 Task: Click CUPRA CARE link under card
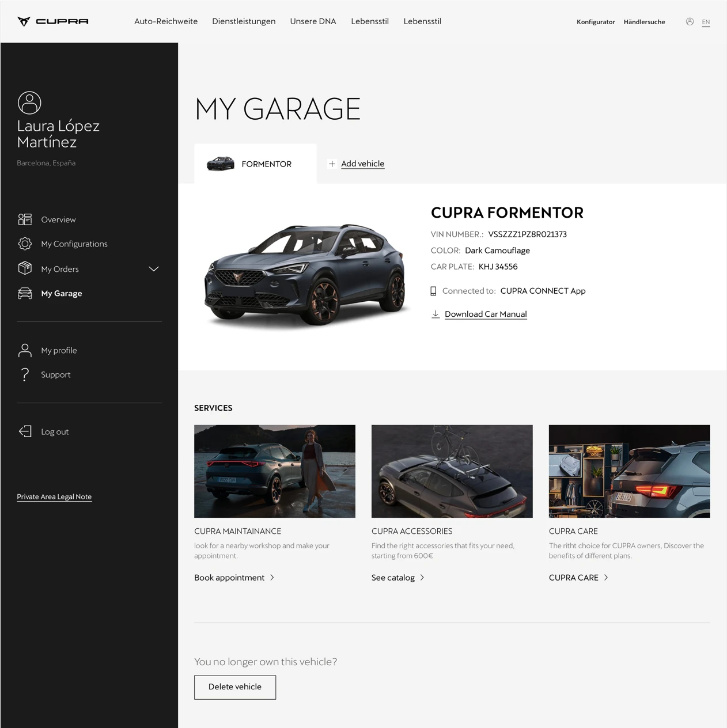(574, 577)
